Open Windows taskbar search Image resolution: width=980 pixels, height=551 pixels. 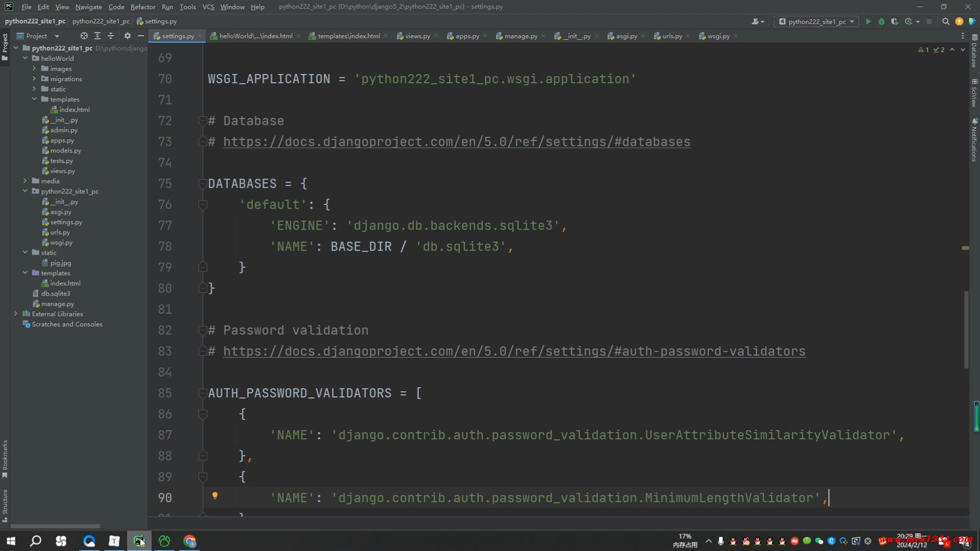point(36,541)
